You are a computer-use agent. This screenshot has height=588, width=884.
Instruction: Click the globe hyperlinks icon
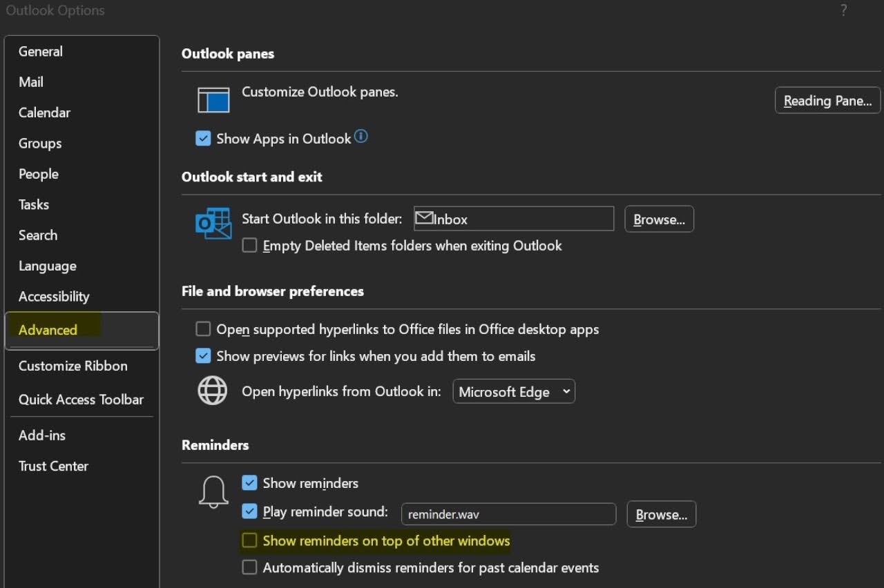click(213, 391)
